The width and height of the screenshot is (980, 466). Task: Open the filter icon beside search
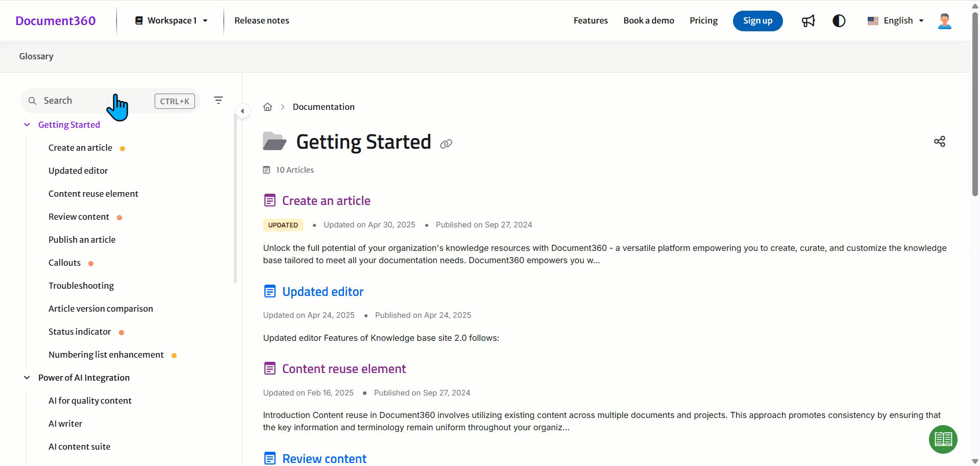pos(218,100)
